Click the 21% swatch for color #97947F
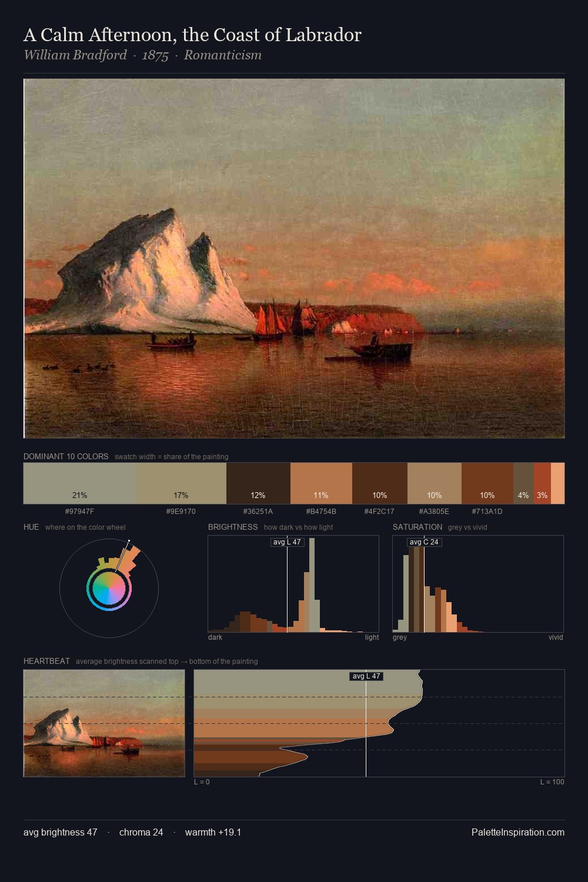The height and width of the screenshot is (882, 588). click(x=80, y=483)
